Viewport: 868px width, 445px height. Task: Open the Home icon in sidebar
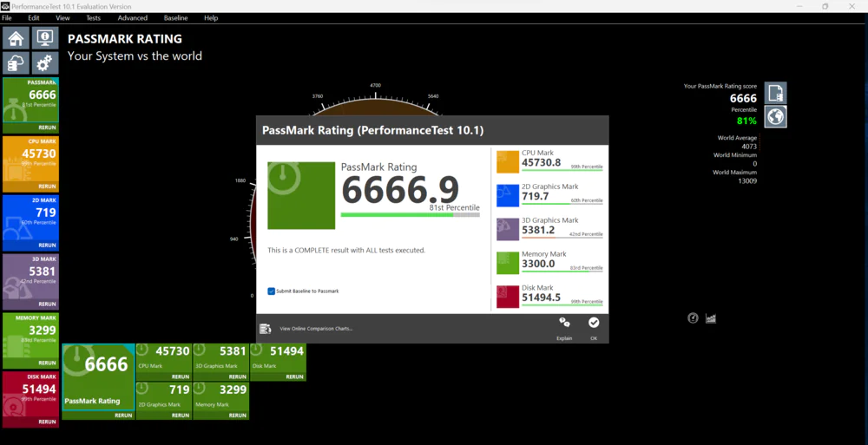[x=16, y=38]
